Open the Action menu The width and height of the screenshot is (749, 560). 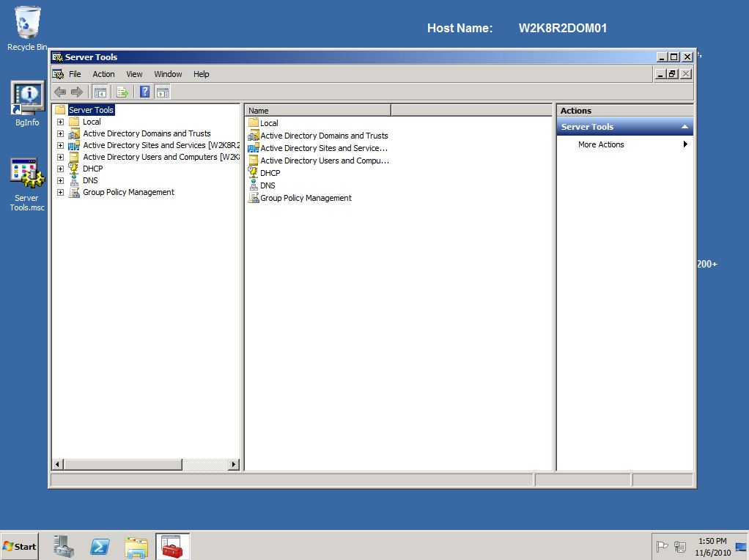tap(103, 74)
